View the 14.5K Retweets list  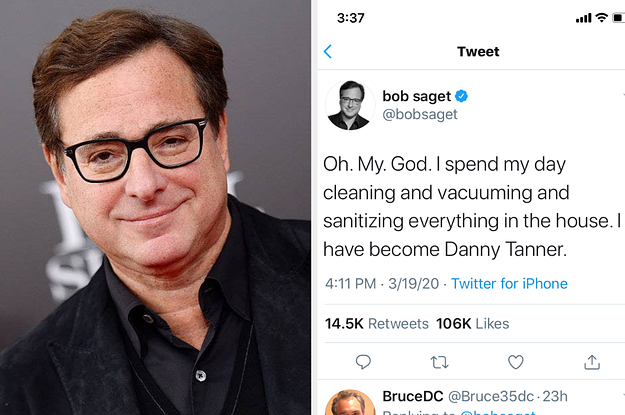click(x=377, y=323)
